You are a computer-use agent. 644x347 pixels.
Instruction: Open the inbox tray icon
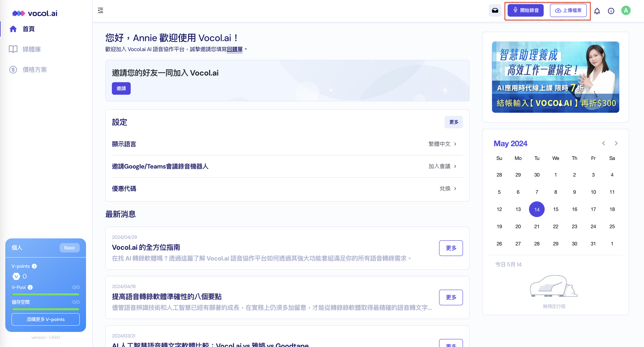click(495, 11)
